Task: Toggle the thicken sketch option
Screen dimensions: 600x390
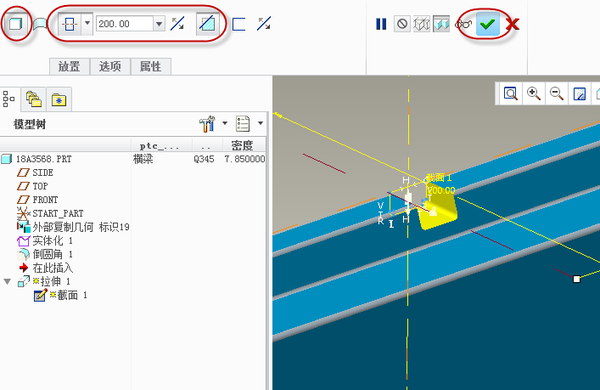Action: [239, 24]
